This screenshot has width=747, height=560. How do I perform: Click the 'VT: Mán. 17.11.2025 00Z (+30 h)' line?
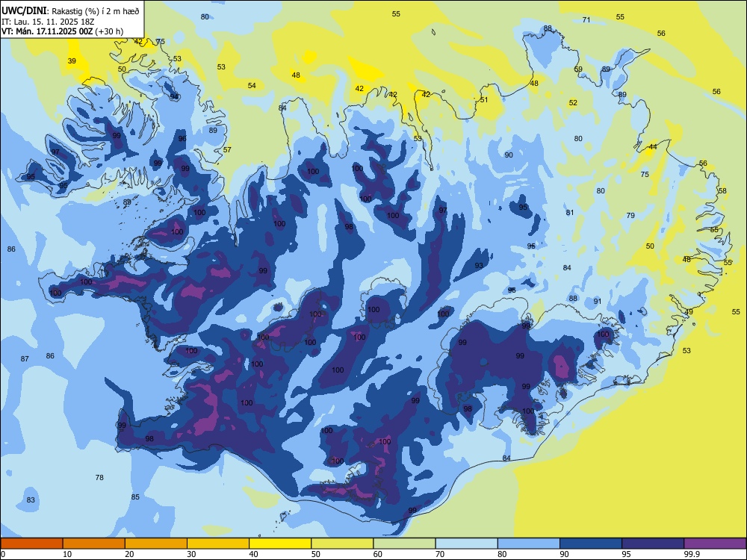[x=63, y=31]
